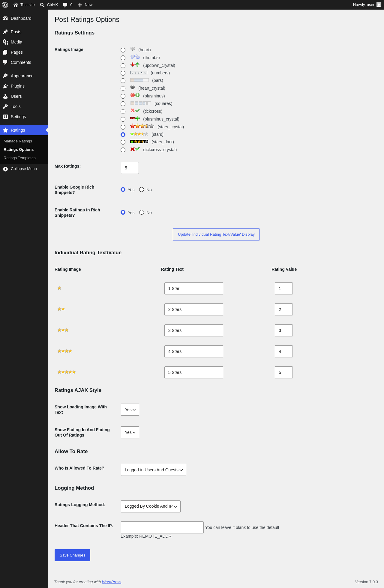Click the Max Ratings input field
The height and width of the screenshot is (588, 384).
pyautogui.click(x=130, y=168)
